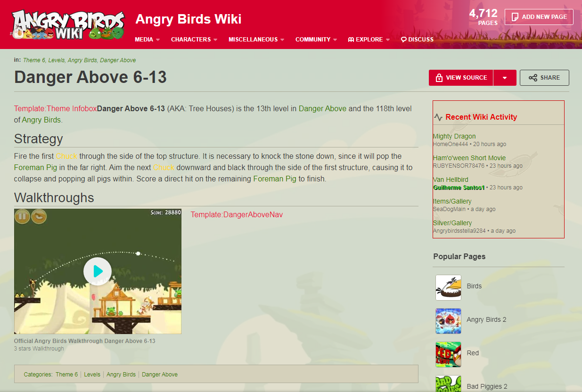Open the Birds thumbnail in Popular Pages
The image size is (582, 392).
(x=448, y=287)
